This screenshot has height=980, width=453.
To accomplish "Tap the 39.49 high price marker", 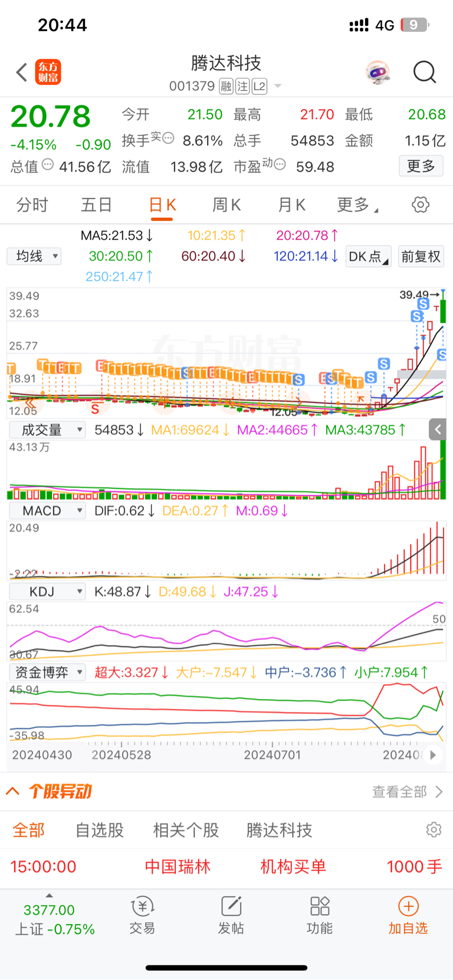I will click(x=419, y=295).
